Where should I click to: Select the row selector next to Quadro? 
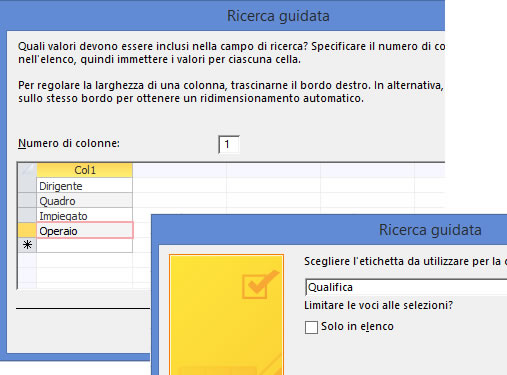coord(27,201)
